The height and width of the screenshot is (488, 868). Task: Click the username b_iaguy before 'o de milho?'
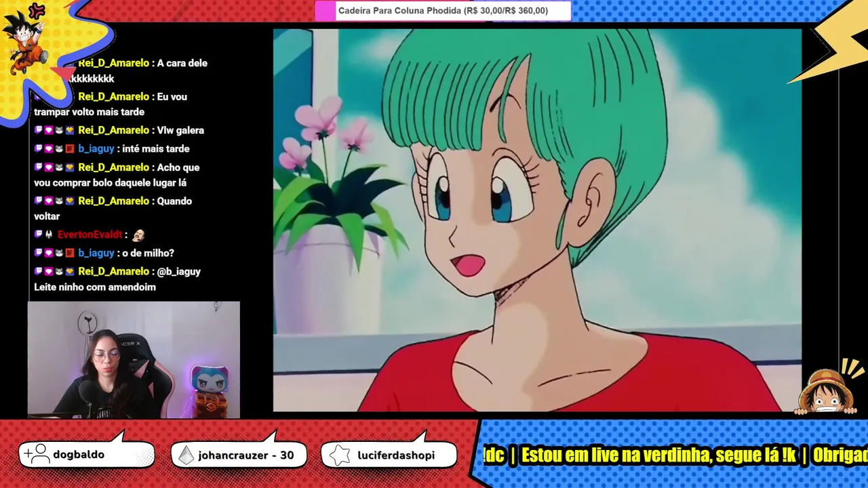tap(96, 253)
